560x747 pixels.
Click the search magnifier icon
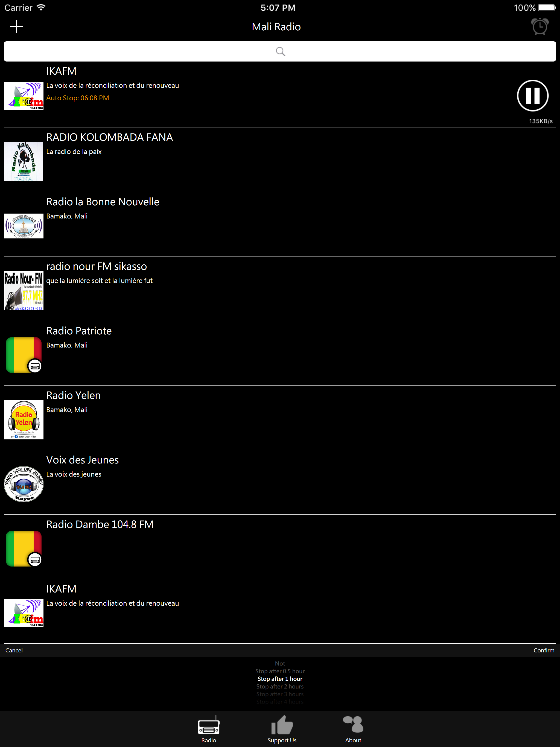(280, 51)
